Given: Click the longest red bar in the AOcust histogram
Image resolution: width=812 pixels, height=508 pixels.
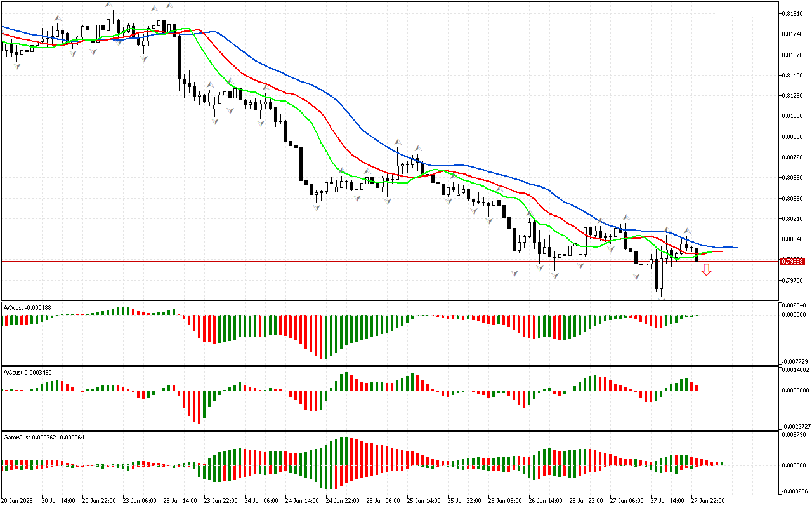Looking at the screenshot, I should (x=321, y=337).
